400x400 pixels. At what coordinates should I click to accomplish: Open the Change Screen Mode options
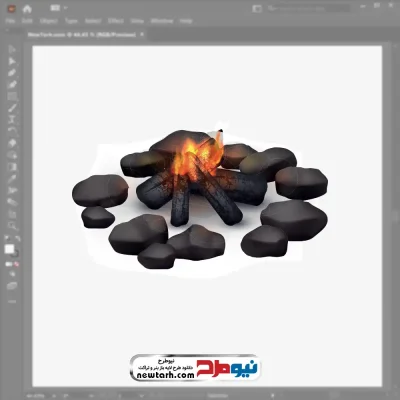coord(12,286)
